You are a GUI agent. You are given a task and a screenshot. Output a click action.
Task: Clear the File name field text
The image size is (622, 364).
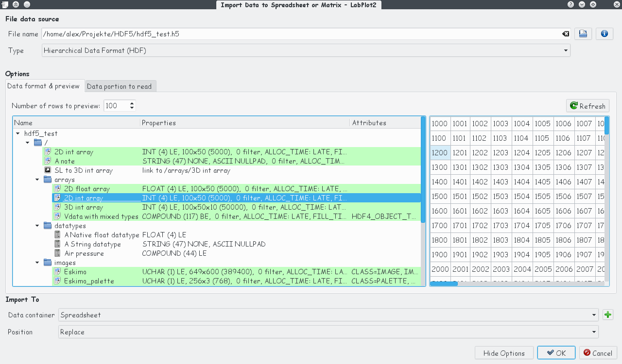[566, 34]
